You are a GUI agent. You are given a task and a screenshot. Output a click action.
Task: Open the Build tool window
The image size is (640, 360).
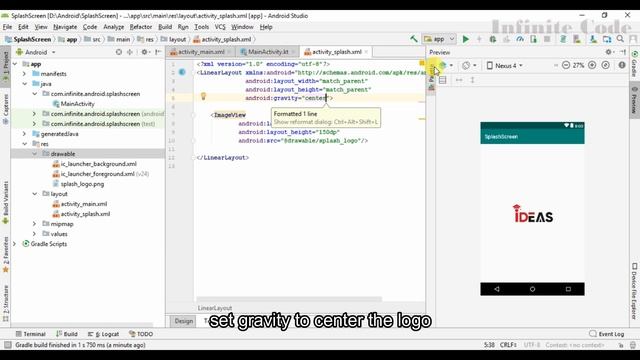pyautogui.click(x=67, y=334)
